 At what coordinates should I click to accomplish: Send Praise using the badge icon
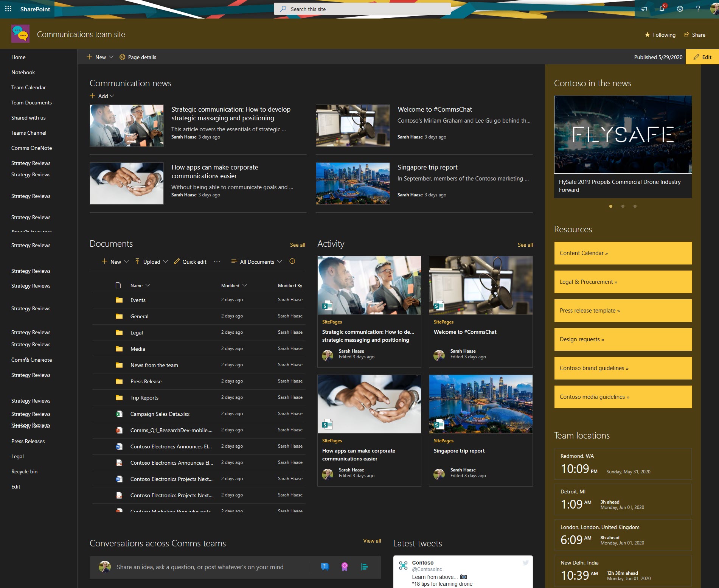click(x=344, y=567)
